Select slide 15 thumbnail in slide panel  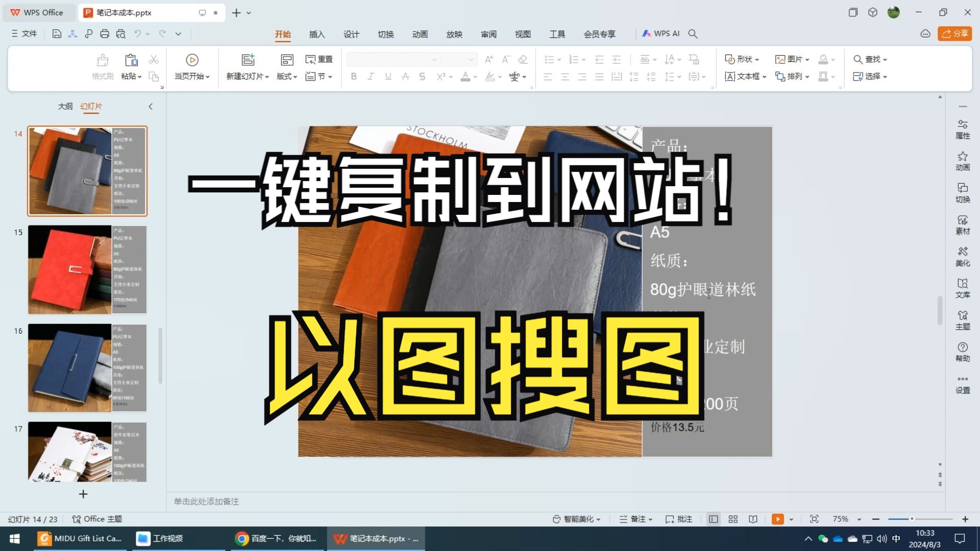(87, 269)
